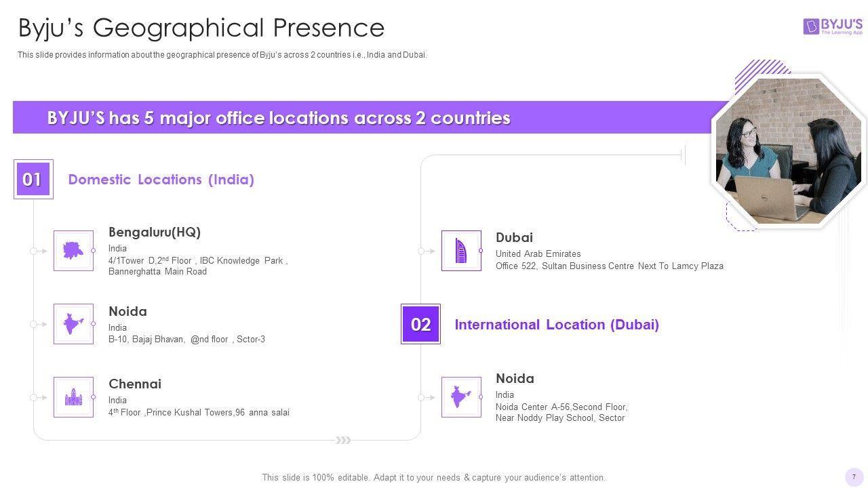Click the India map icon beside B-10 Bajaj Bhavan
The width and height of the screenshot is (868, 488).
click(x=73, y=324)
